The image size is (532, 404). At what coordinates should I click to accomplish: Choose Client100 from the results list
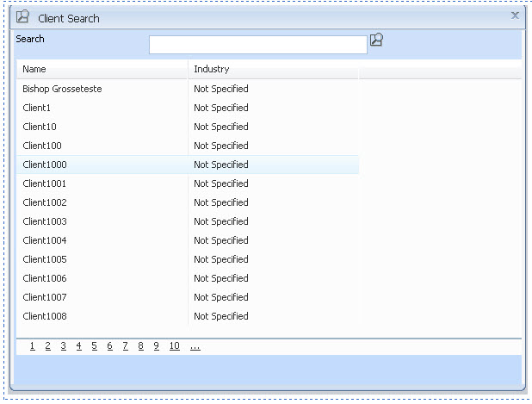pos(42,146)
